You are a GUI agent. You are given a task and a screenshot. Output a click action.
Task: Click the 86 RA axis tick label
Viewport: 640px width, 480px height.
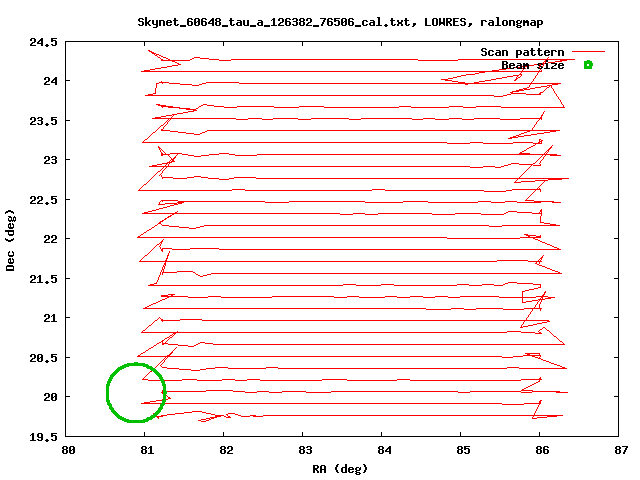[x=542, y=450]
